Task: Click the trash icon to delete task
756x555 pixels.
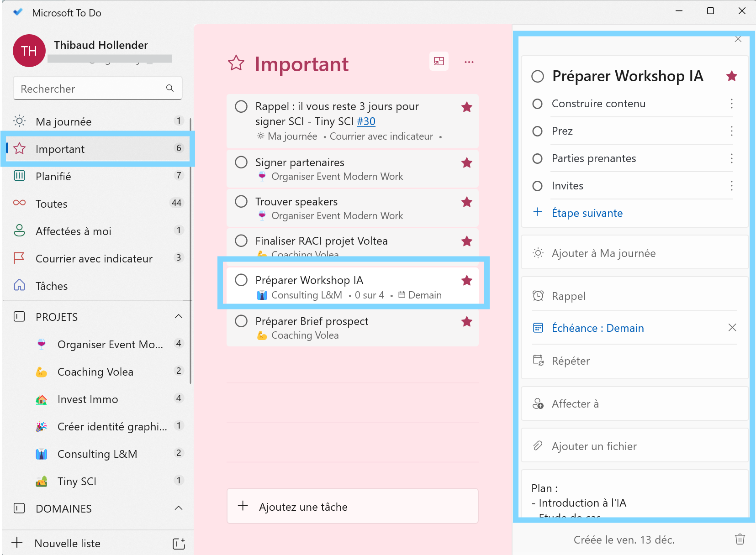Action: point(740,539)
